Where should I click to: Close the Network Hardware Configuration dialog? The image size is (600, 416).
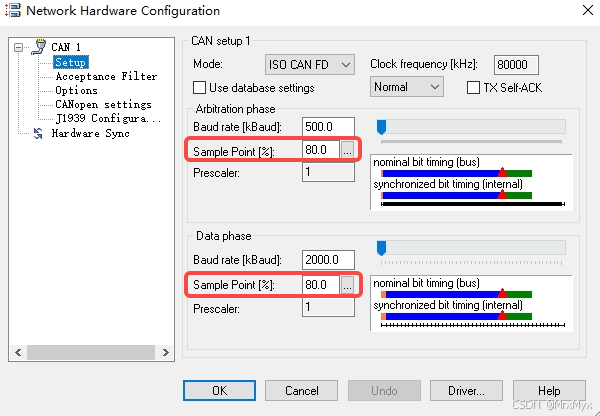coord(587,10)
